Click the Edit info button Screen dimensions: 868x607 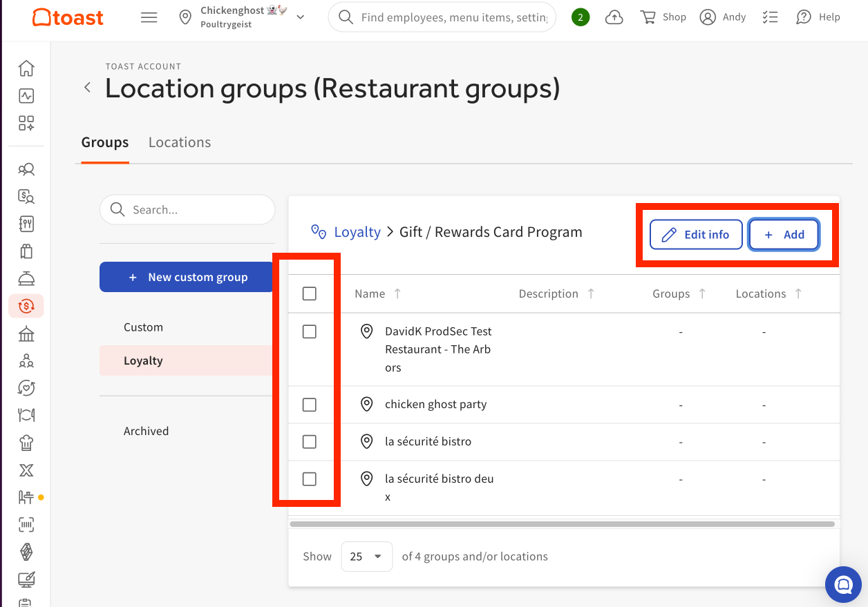point(696,235)
